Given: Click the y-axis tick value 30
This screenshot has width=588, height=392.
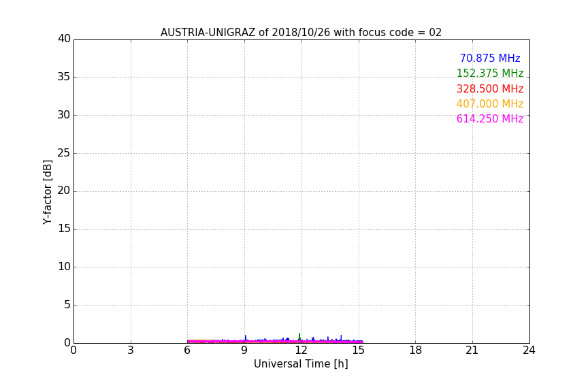Looking at the screenshot, I should (x=64, y=115).
